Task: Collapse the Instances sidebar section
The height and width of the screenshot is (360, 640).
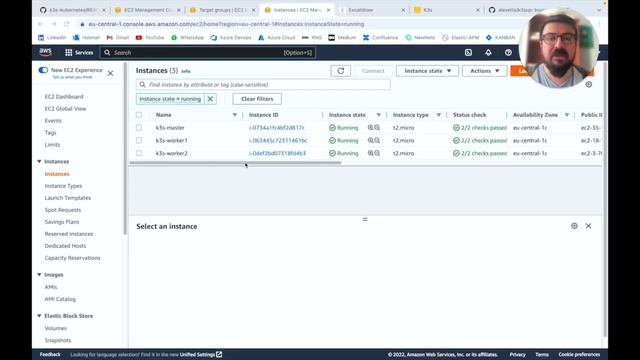Action: pos(40,162)
